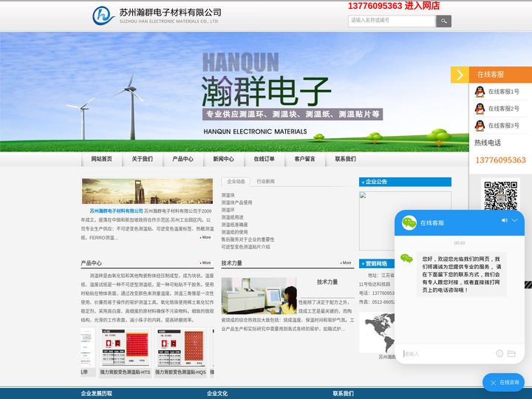Screen dimensions: 532x399
Task: Switch to 行业新闻 news tab
Action: point(266,182)
